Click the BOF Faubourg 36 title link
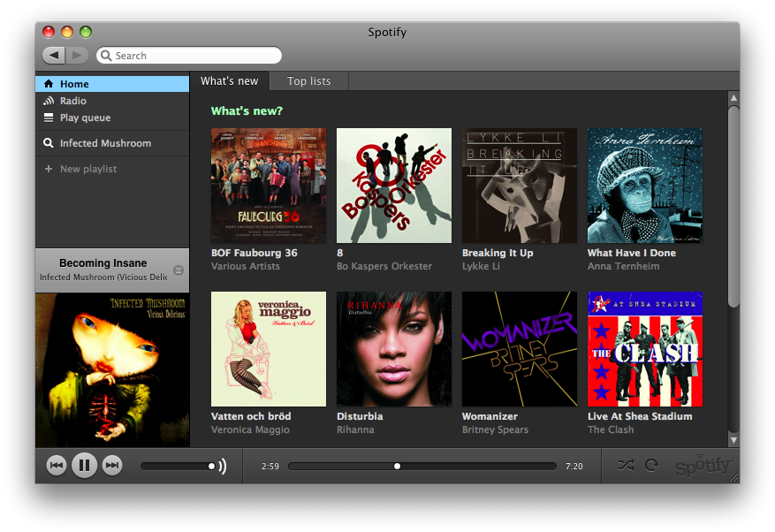 (254, 253)
